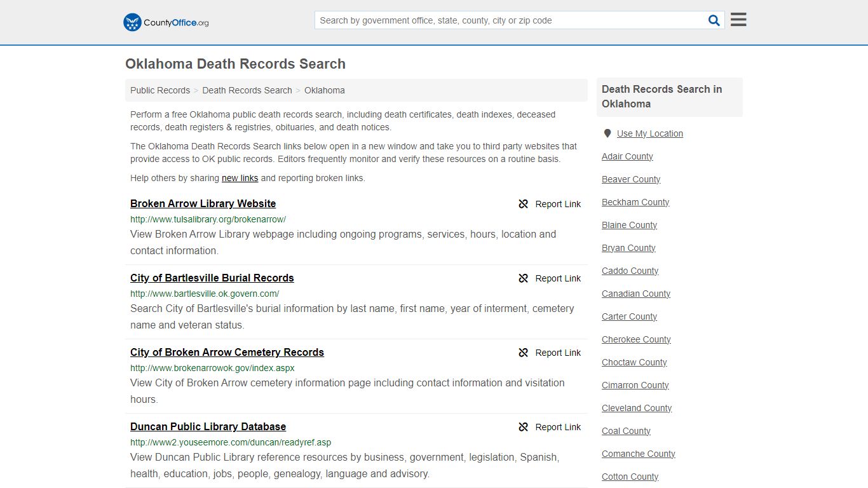Select Cimarron County
Screen dimensions: 868x488
tap(635, 385)
